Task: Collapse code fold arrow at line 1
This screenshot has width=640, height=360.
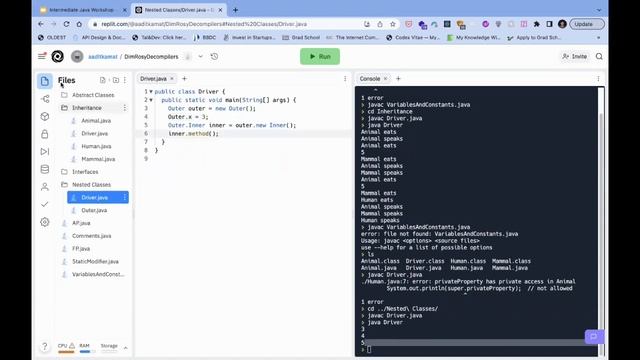Action: pyautogui.click(x=151, y=91)
